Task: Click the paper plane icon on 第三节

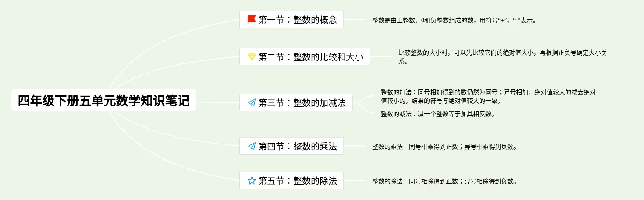Action: pos(252,102)
